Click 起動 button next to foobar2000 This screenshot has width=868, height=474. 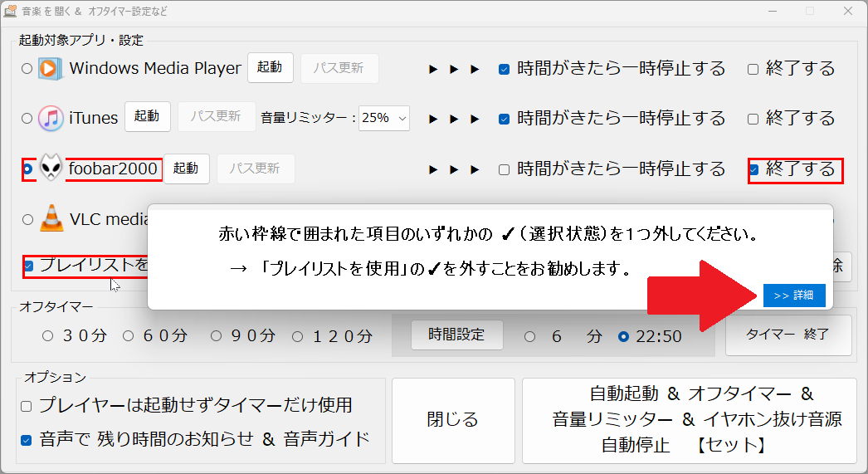pyautogui.click(x=187, y=169)
